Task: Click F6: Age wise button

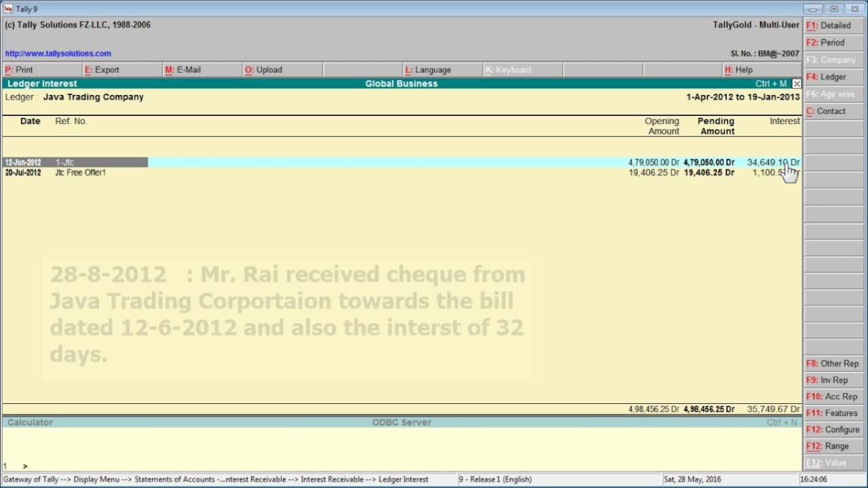Action: (835, 94)
